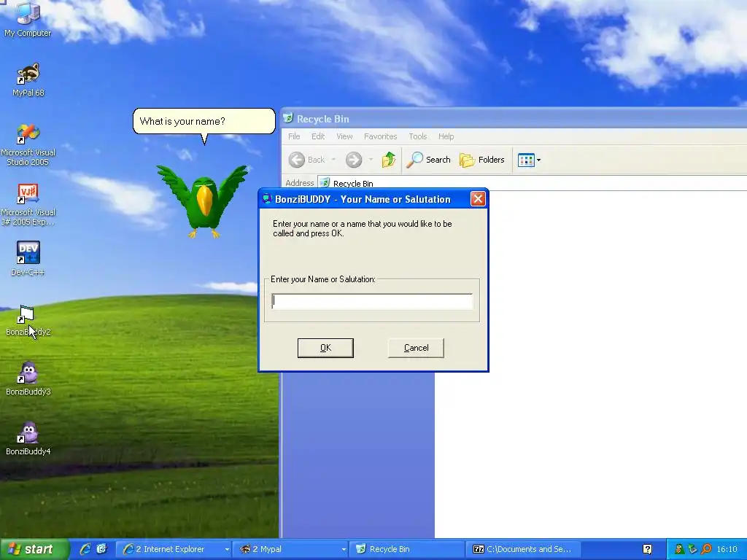Launch Internet Explorer from Quick Launch
Screen dimensions: 747x560
(x=85, y=549)
